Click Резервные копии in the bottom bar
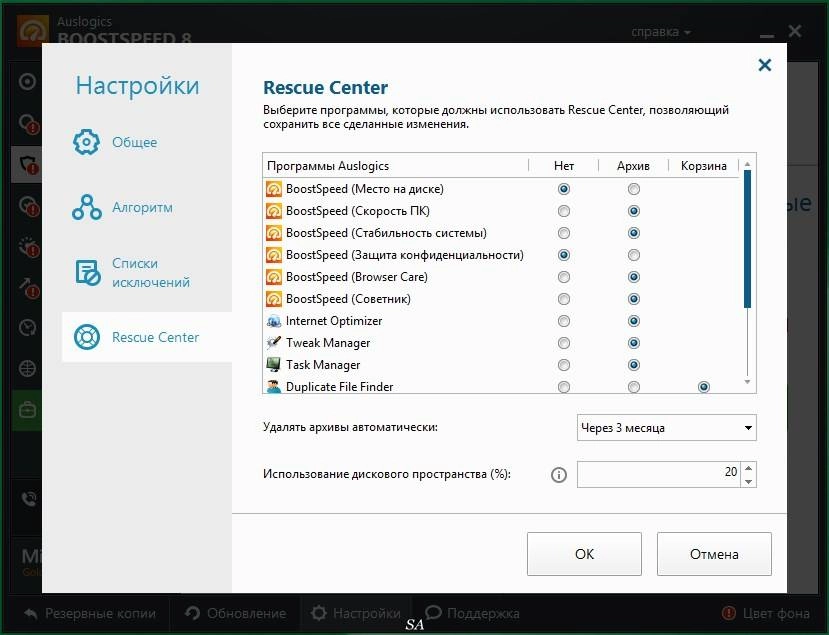Viewport: 829px width, 635px height. (90, 613)
